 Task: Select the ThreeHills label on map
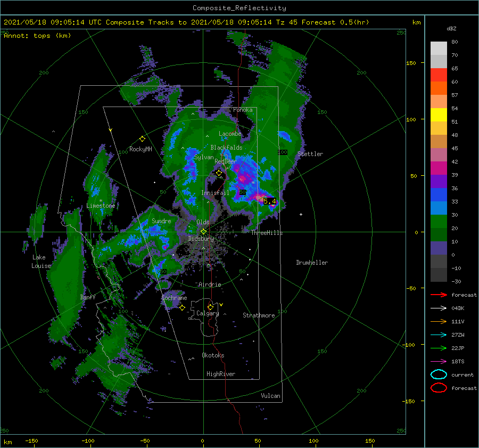tap(267, 233)
